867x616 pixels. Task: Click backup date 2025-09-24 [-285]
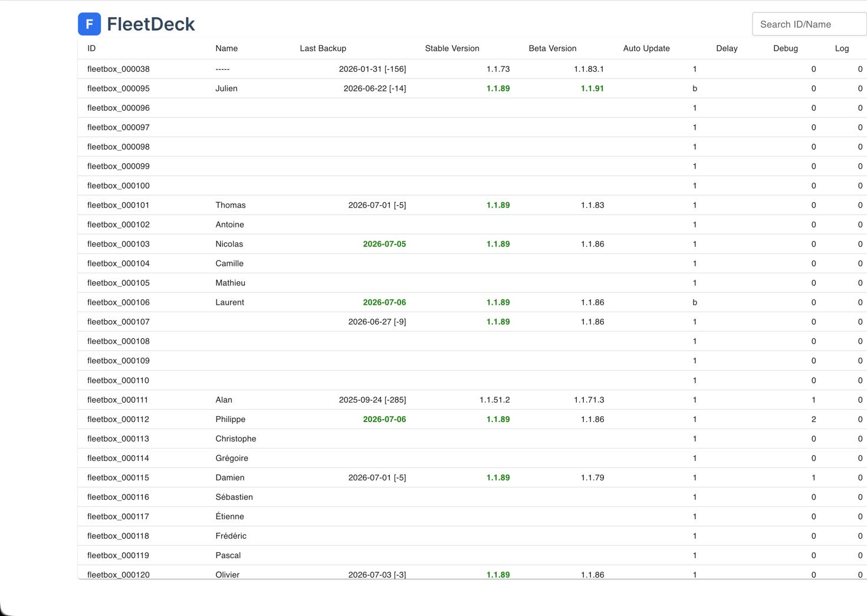click(372, 400)
